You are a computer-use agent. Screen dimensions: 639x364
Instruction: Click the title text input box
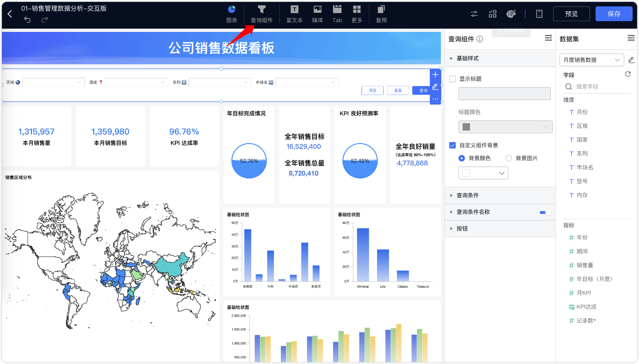coord(504,94)
